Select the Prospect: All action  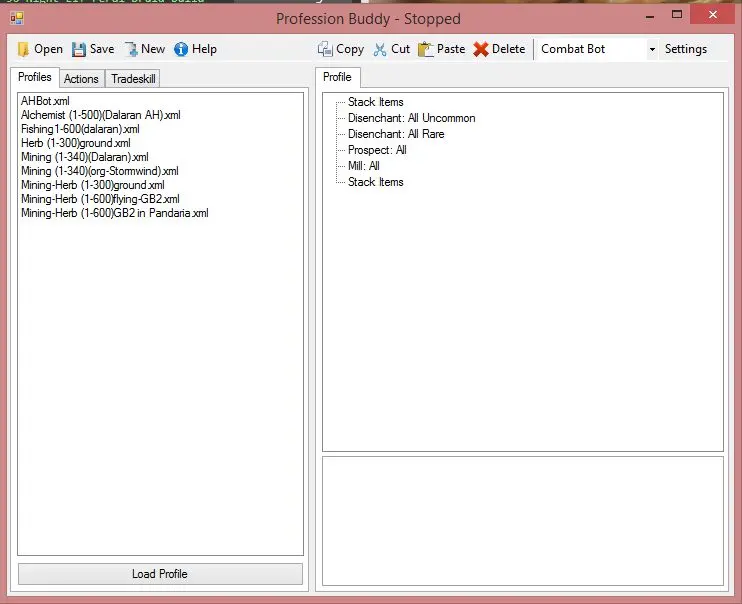377,150
